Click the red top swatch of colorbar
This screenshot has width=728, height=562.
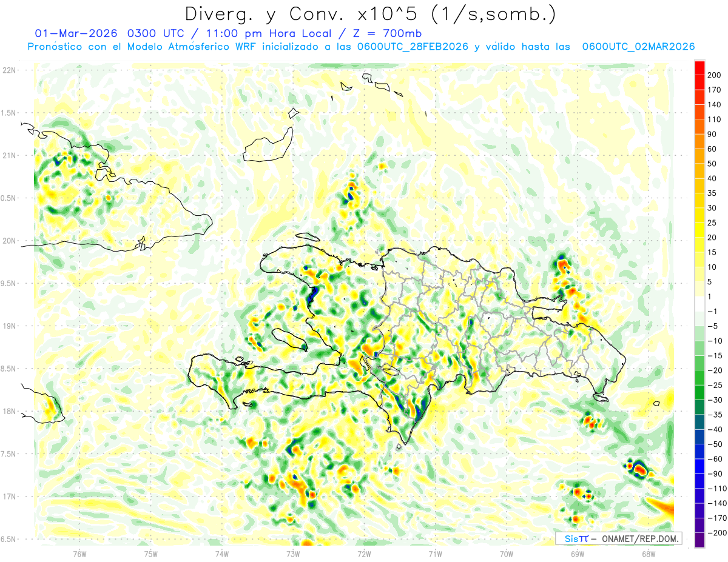pos(699,68)
